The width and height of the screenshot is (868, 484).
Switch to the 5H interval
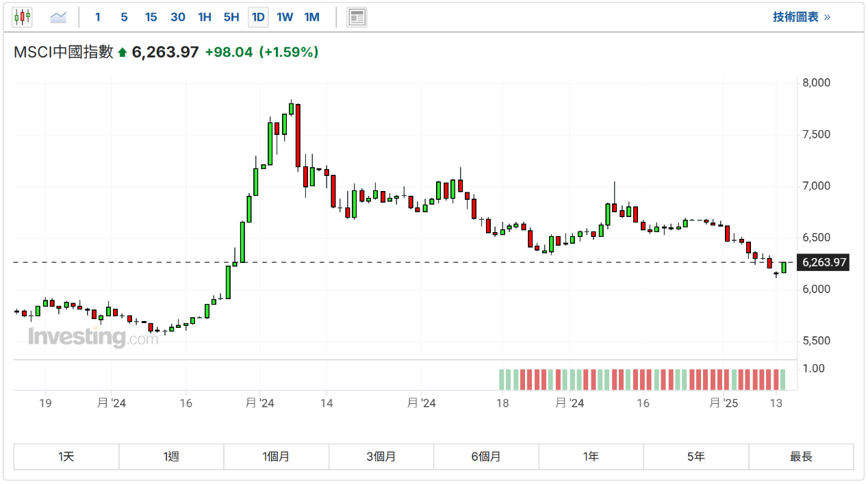tap(231, 17)
